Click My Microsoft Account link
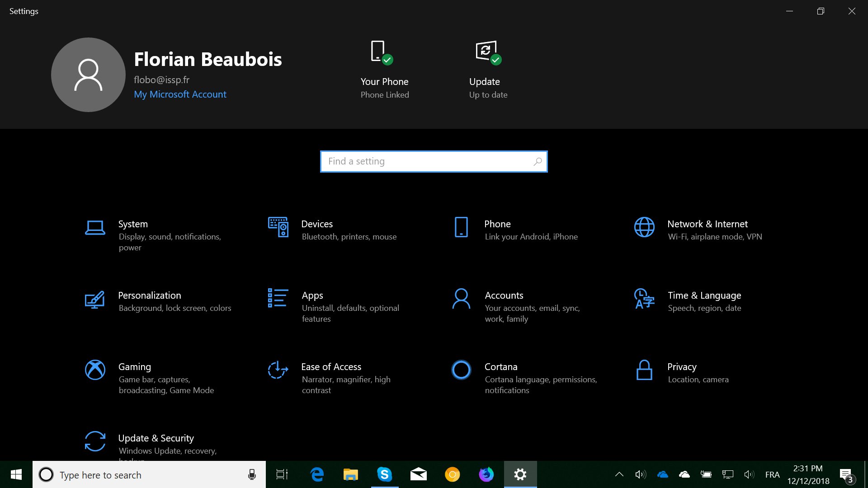The image size is (868, 488). click(x=180, y=94)
